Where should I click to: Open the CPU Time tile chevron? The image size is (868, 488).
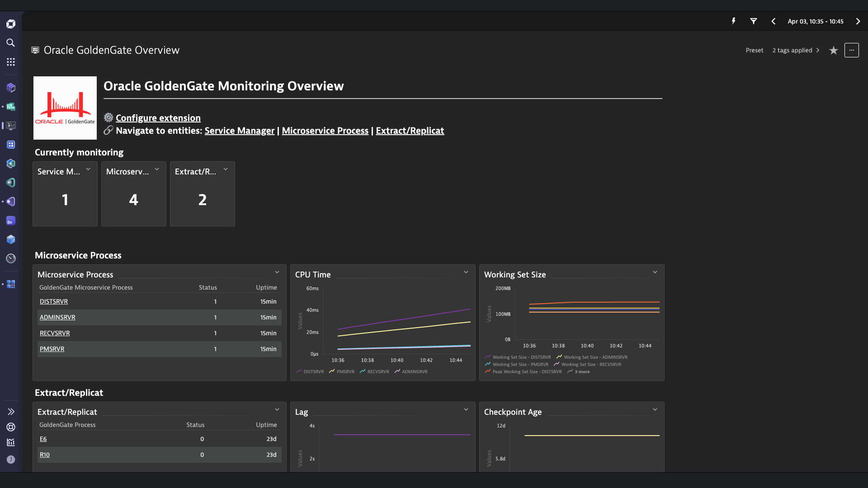466,272
